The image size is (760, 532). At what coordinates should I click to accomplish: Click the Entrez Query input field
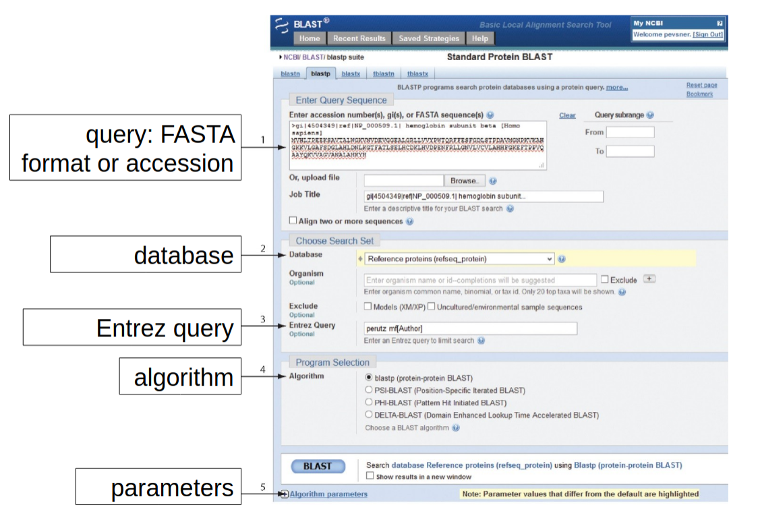pyautogui.click(x=471, y=328)
